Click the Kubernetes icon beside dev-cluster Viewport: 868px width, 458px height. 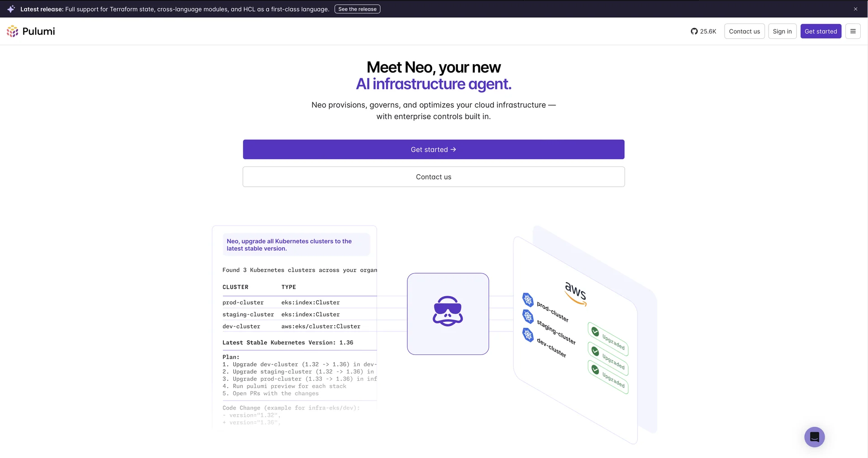point(528,335)
